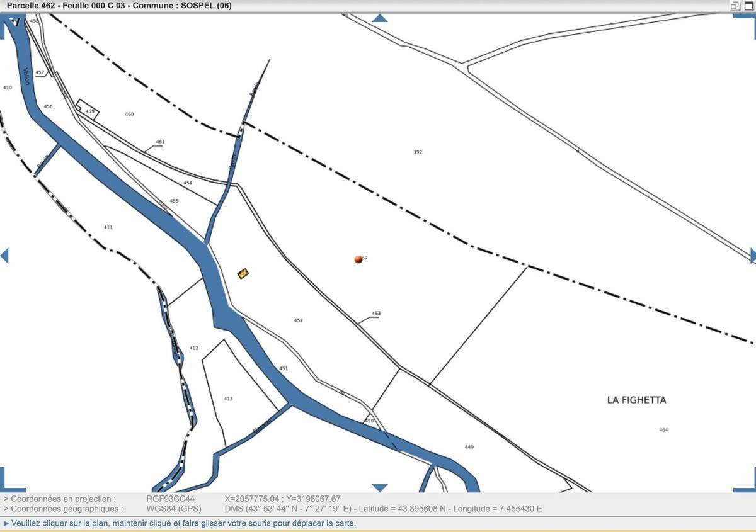Pan the map south with the bottom arrow
The width and height of the screenshot is (756, 532).
[379, 488]
